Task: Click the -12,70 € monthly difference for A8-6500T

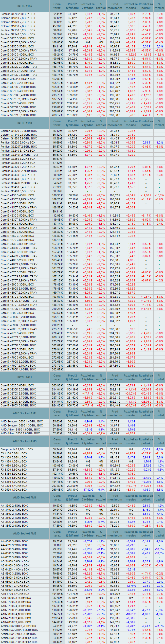Action: click(131, 586)
